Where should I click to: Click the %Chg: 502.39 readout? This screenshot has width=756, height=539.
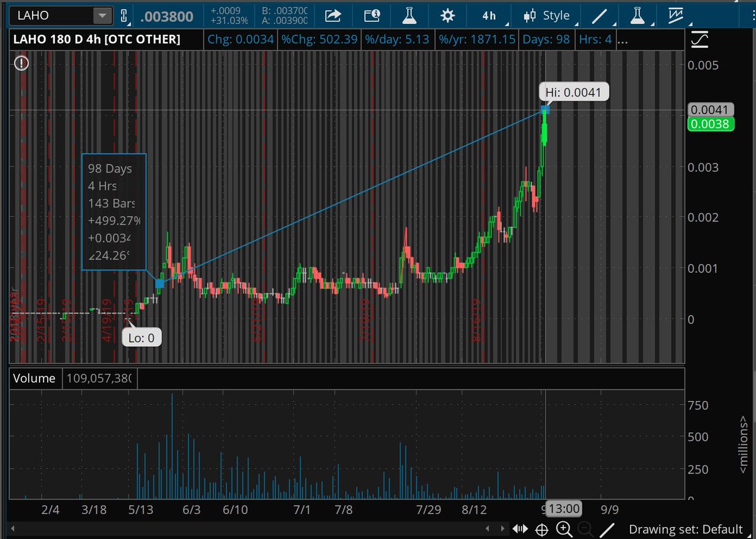point(319,40)
